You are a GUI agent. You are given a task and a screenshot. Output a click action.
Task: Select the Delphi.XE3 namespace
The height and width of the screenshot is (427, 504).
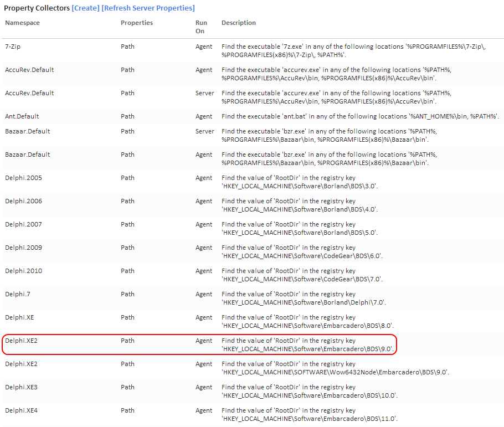click(x=21, y=387)
